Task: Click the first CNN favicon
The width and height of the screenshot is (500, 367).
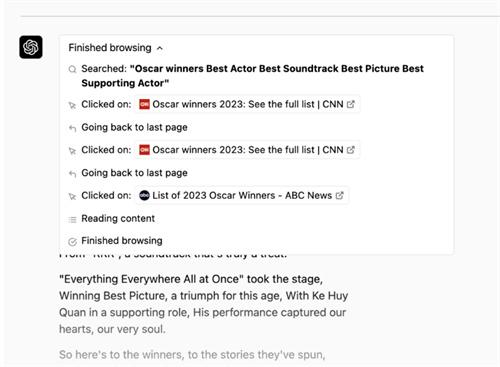Action: (x=144, y=104)
